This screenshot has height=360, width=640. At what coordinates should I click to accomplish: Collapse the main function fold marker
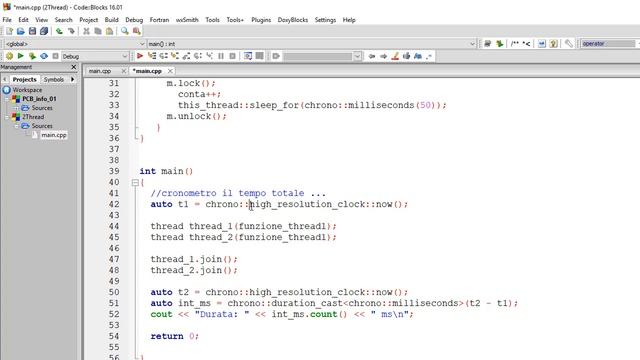135,183
